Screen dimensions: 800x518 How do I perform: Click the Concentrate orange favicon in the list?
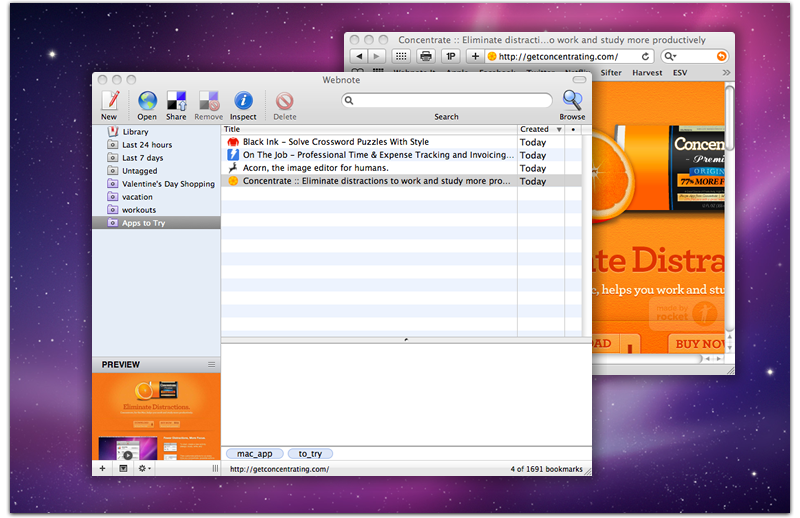click(x=233, y=181)
